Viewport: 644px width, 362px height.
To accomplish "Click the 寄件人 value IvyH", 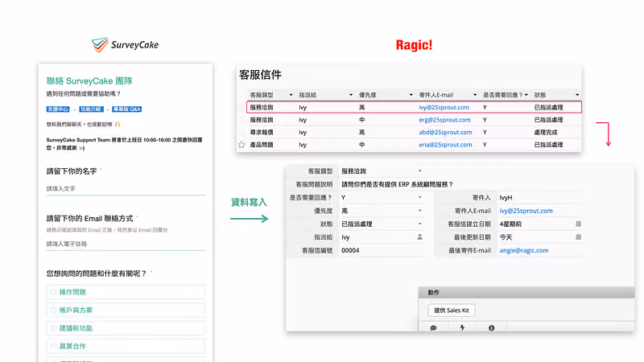I will tap(506, 197).
